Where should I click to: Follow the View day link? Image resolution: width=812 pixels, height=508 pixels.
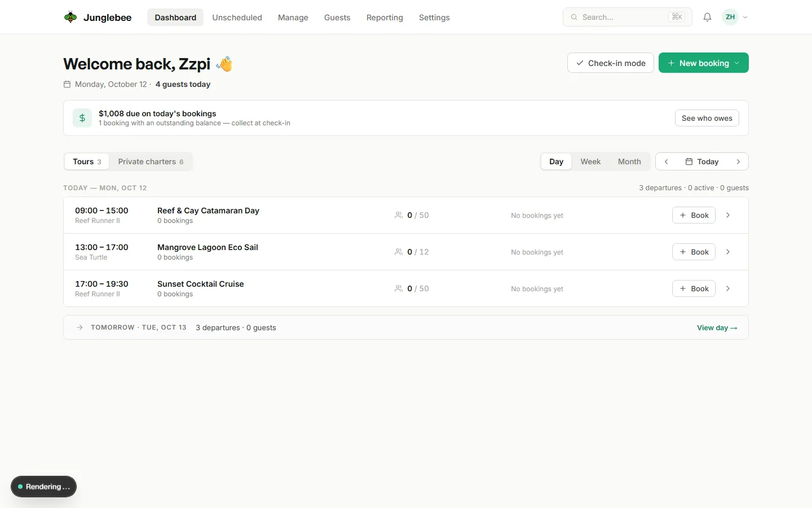click(717, 327)
